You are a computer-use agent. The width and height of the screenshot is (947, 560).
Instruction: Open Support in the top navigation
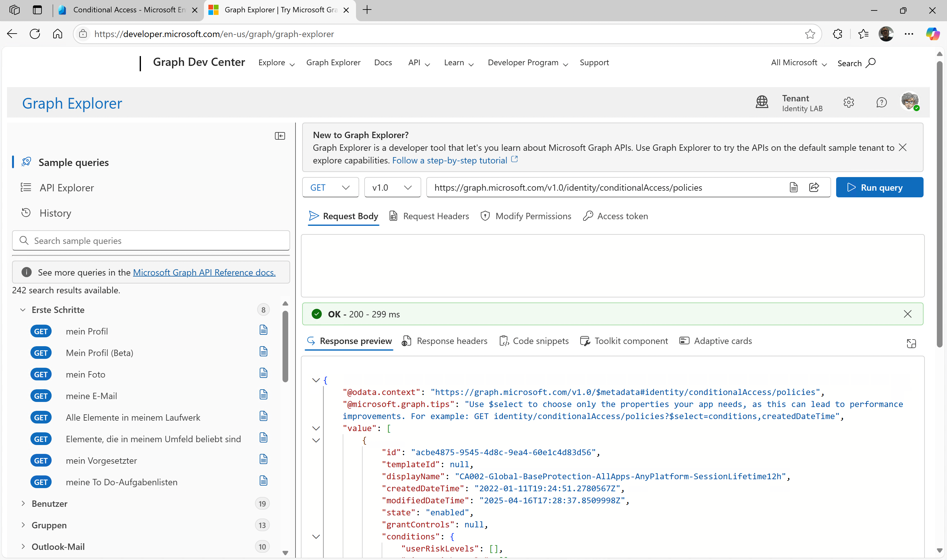pos(594,63)
